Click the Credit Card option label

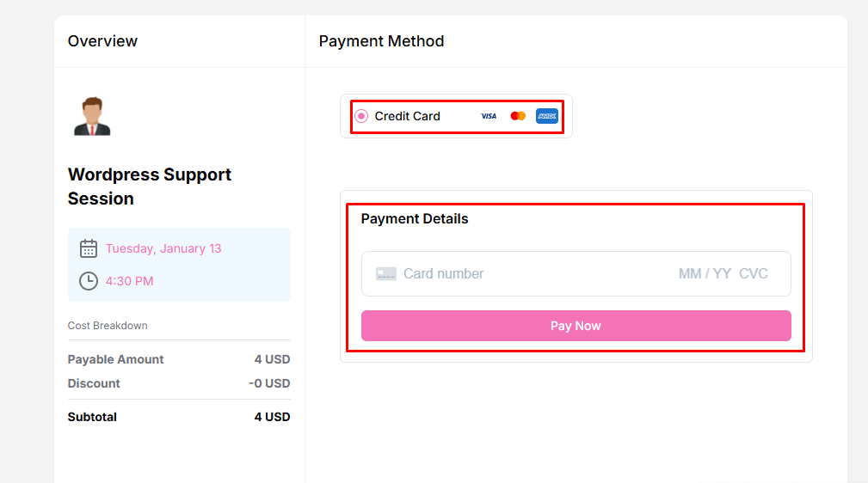pos(408,116)
